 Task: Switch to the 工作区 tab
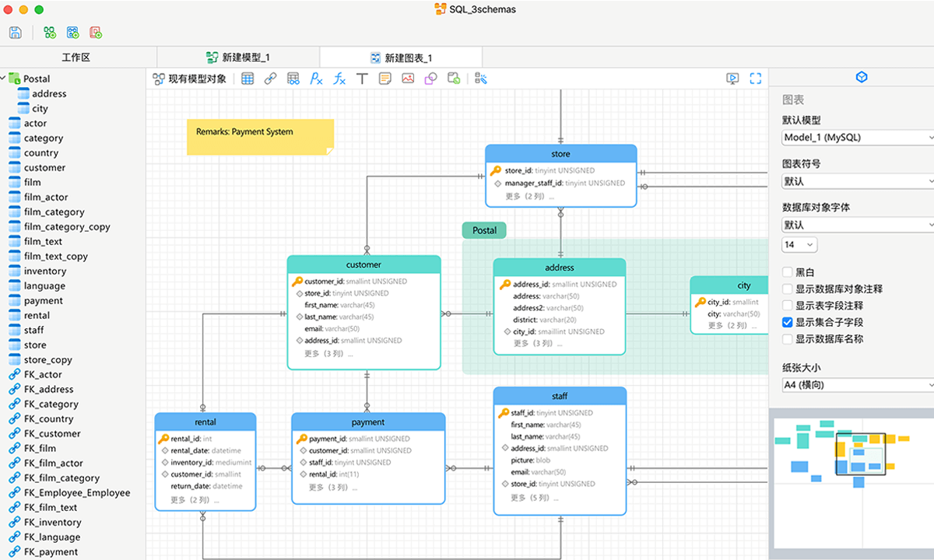76,58
